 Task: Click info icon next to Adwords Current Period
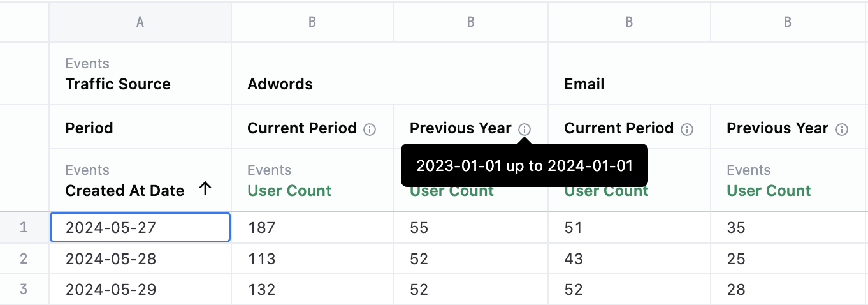[370, 130]
